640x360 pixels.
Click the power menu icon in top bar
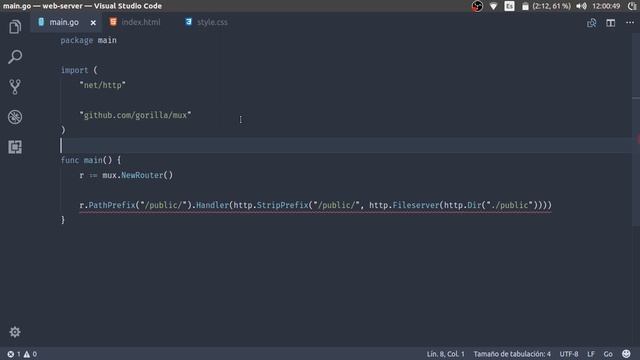[x=632, y=6]
